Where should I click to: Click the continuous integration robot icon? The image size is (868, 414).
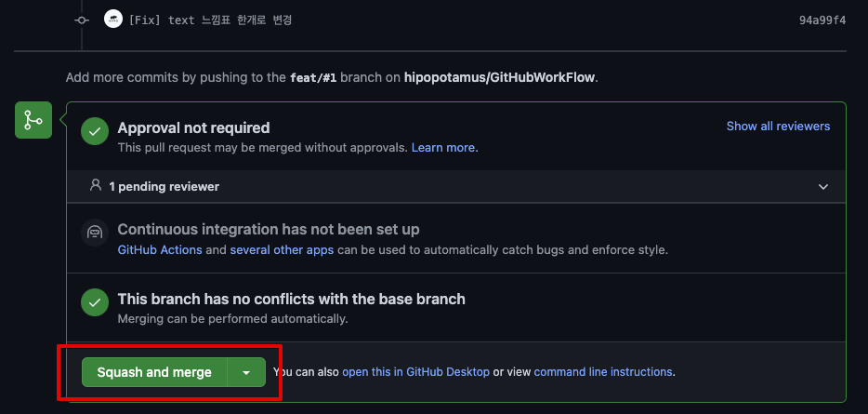point(95,233)
